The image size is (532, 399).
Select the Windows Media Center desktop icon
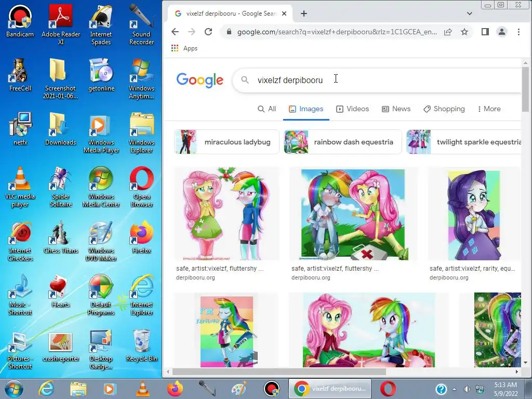[101, 187]
